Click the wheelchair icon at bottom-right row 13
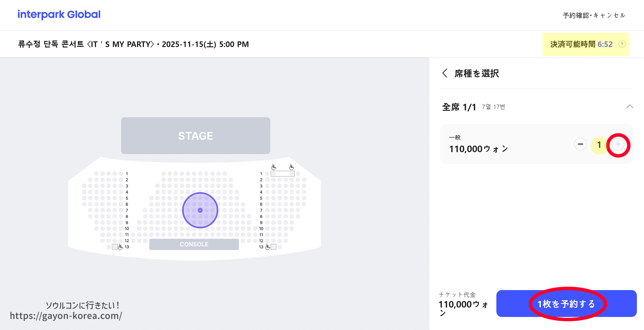This screenshot has width=644, height=330. 268,247
